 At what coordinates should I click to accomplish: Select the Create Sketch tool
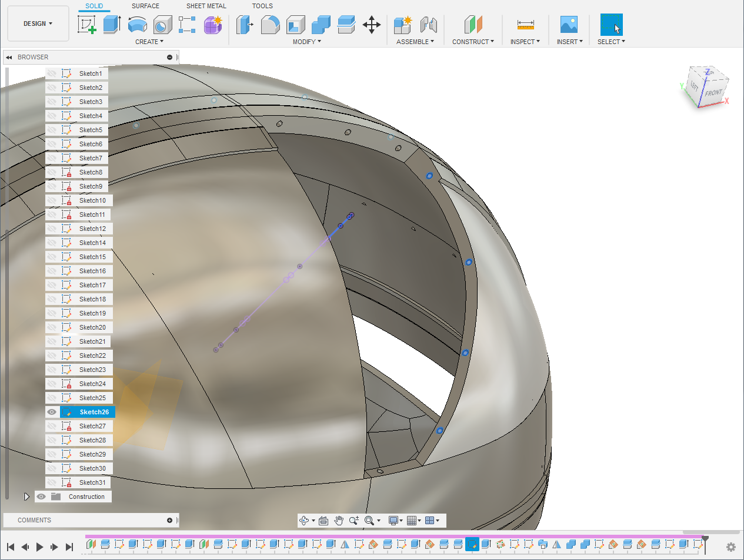(x=87, y=25)
